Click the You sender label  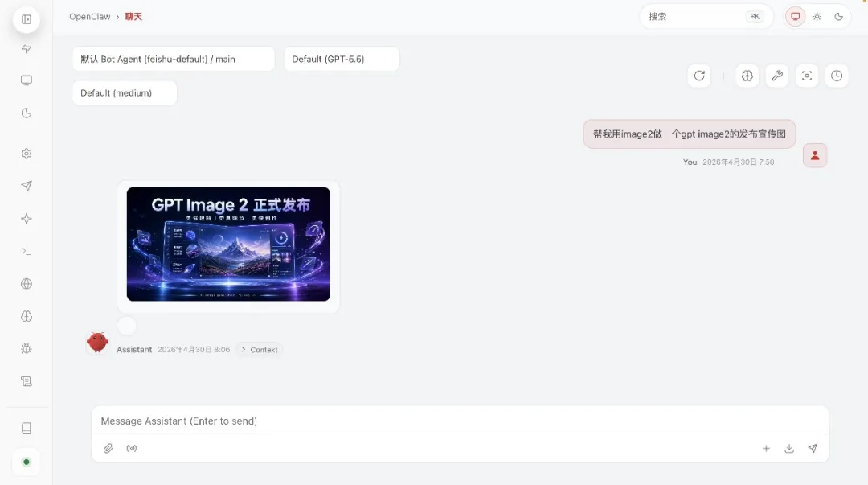(x=690, y=162)
